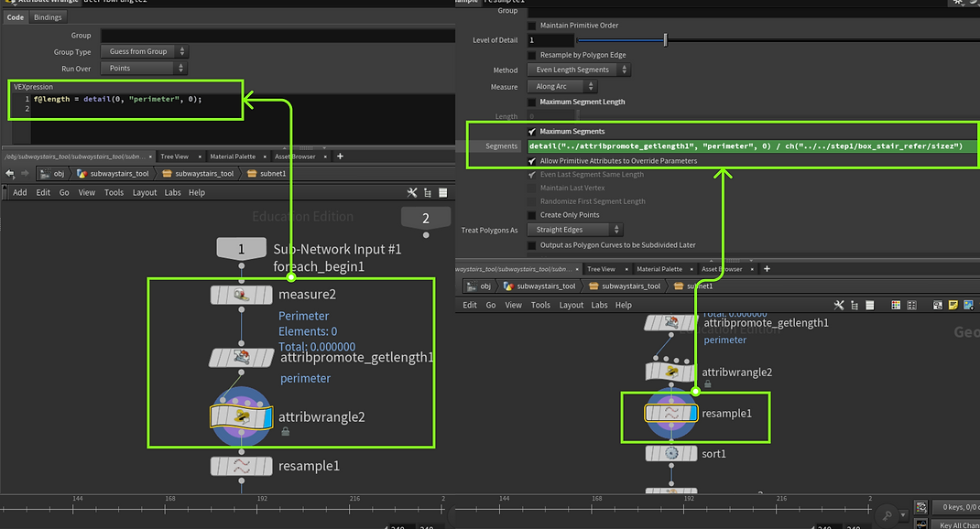The width and height of the screenshot is (980, 529).
Task: Click Level of Detail slider handle
Action: (x=665, y=40)
